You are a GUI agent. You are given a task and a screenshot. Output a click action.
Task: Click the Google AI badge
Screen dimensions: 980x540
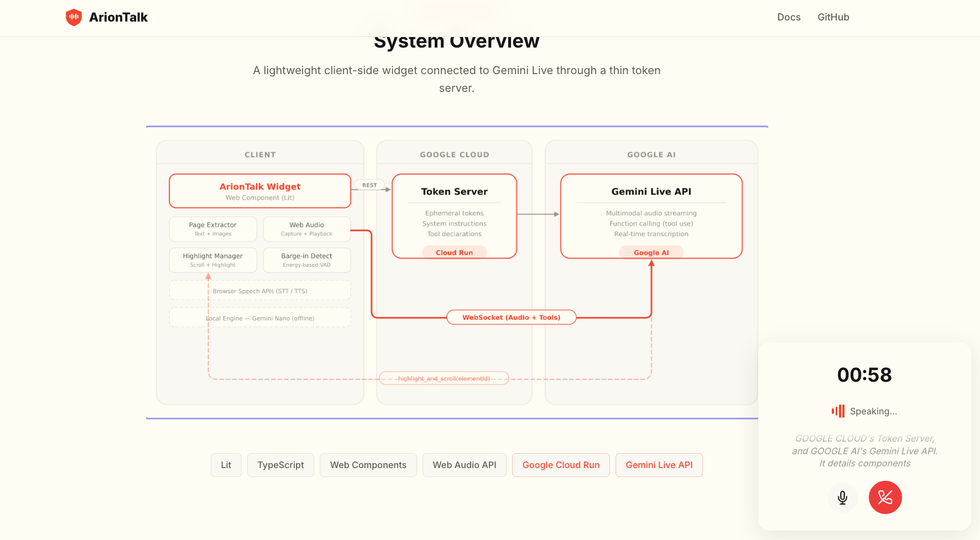[x=651, y=253]
